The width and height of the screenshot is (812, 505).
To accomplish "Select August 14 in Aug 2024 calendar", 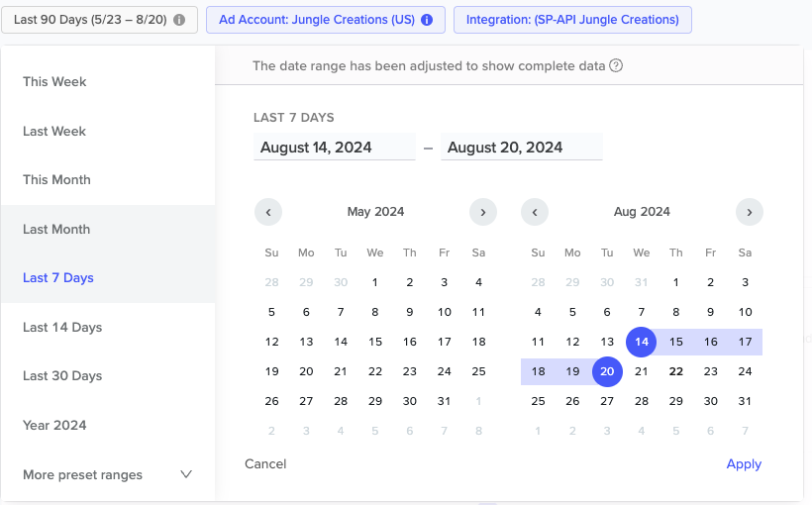I will [642, 342].
